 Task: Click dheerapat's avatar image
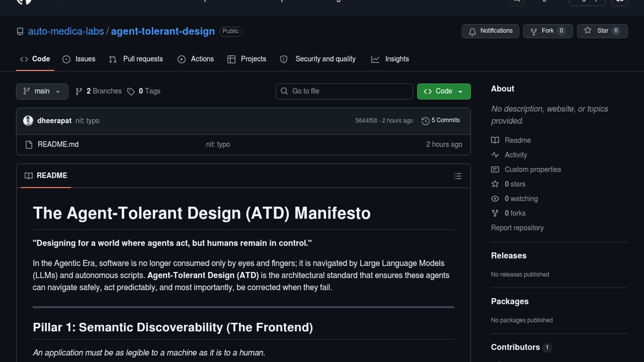(x=28, y=121)
